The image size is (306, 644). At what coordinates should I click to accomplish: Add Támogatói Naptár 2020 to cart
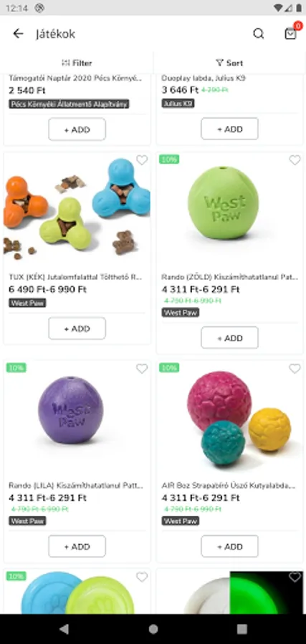coord(77,130)
